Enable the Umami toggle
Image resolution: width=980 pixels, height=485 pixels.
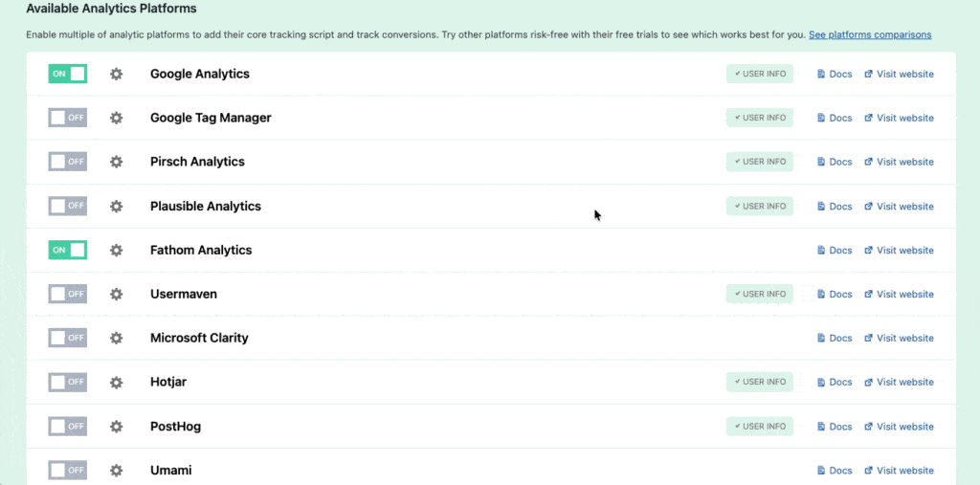coord(68,470)
